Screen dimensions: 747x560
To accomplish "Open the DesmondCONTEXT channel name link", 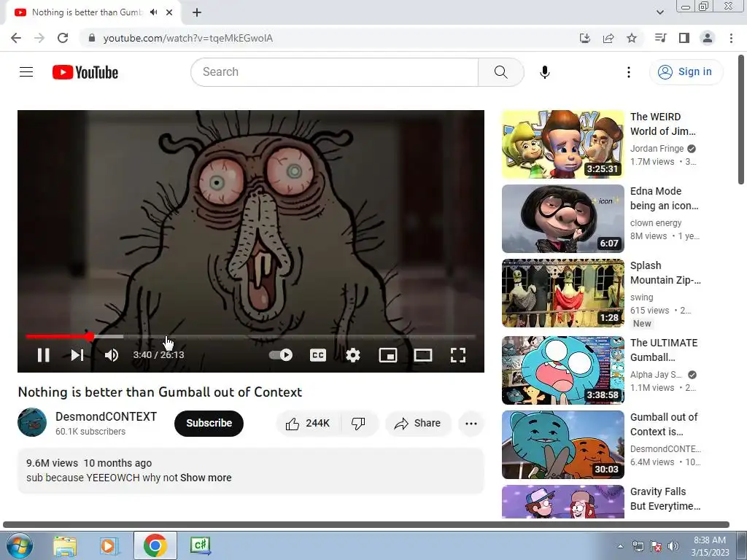I will 106,416.
